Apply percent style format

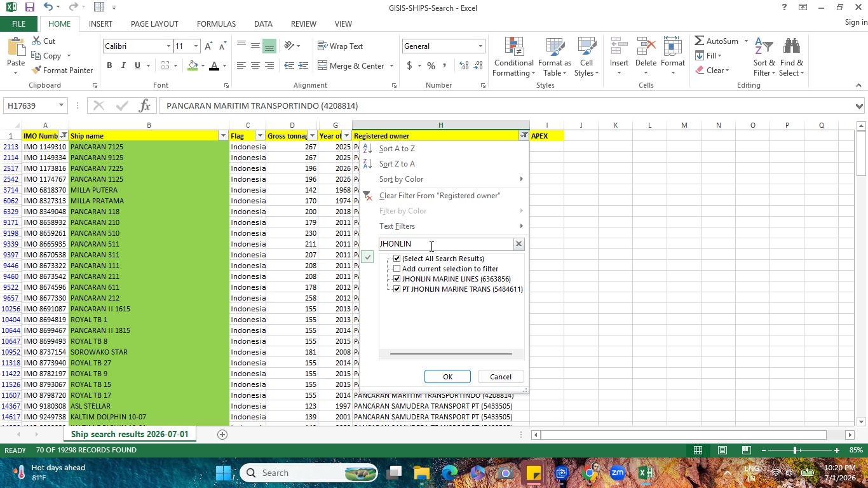pyautogui.click(x=431, y=65)
